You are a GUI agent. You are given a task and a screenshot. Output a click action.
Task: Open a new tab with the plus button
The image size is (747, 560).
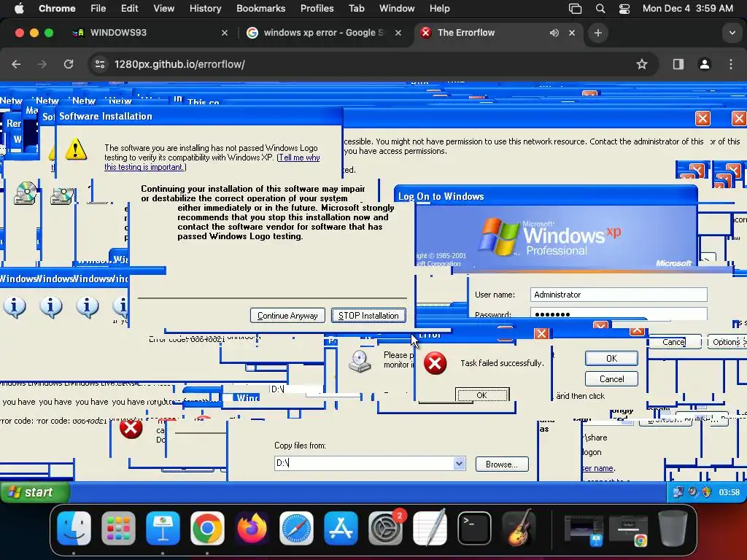click(598, 33)
